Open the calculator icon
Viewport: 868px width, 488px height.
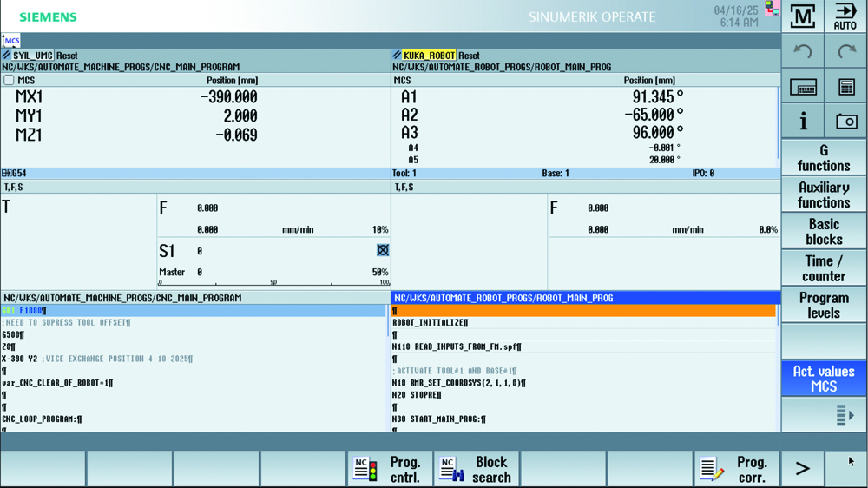(846, 87)
